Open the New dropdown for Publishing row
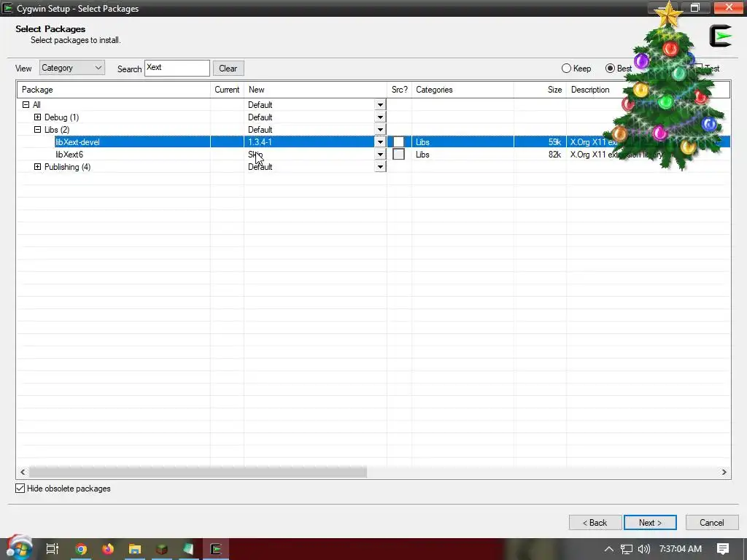This screenshot has height=560, width=747. [x=380, y=167]
